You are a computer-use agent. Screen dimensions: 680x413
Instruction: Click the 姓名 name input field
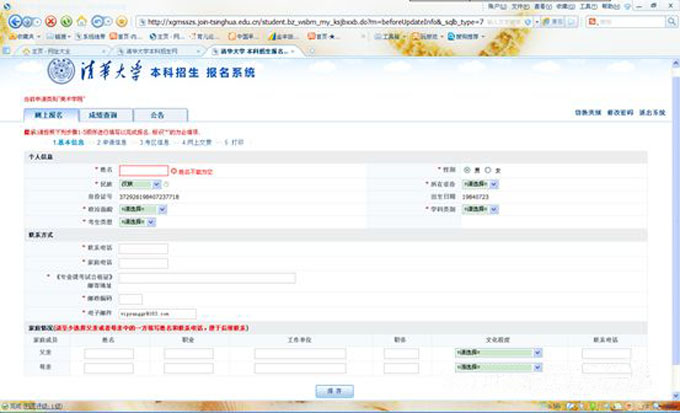pos(144,170)
